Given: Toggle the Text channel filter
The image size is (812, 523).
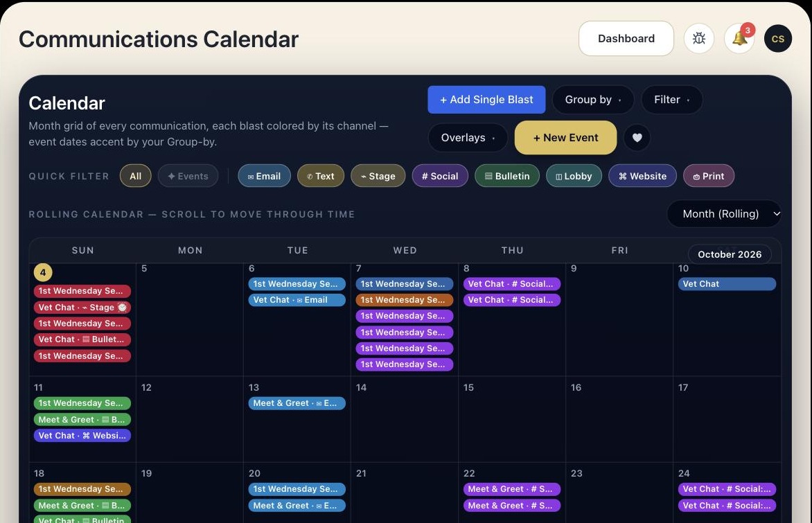Looking at the screenshot, I should click(321, 176).
